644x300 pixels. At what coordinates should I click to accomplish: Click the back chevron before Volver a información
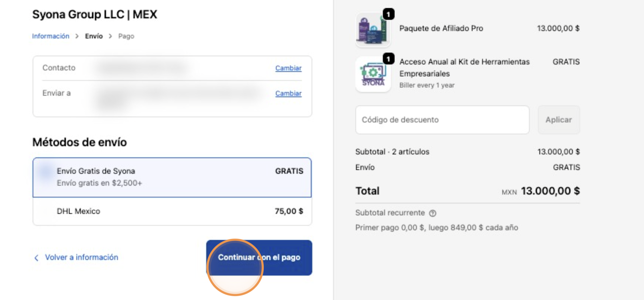(36, 258)
